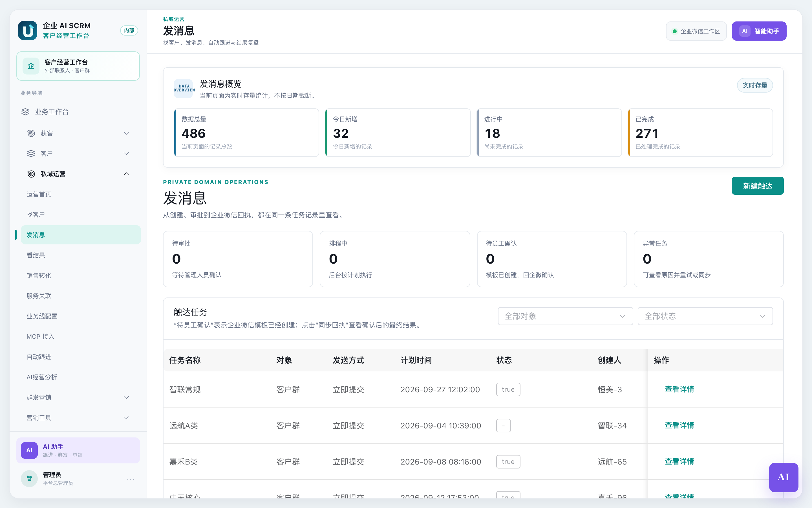
Task: Click the 实时存量 tag
Action: pyautogui.click(x=754, y=85)
